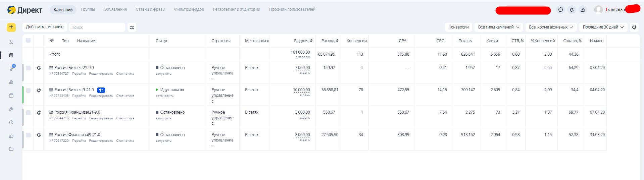Image resolution: width=644 pixels, height=180 pixels.
Task: Click the thumbs up icon in header
Action: (583, 10)
